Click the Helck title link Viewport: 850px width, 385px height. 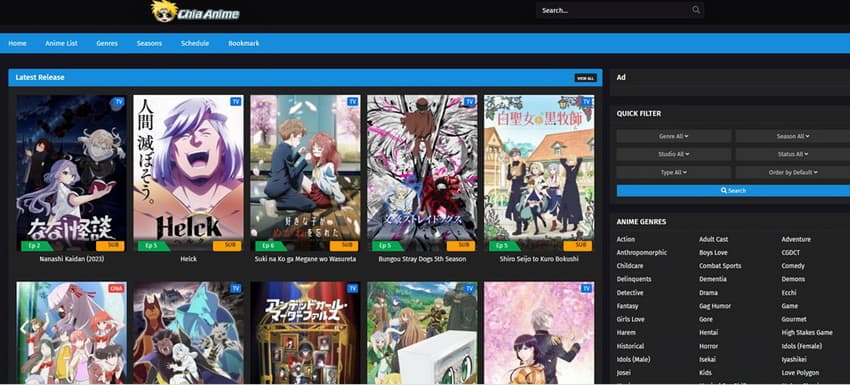[x=188, y=259]
